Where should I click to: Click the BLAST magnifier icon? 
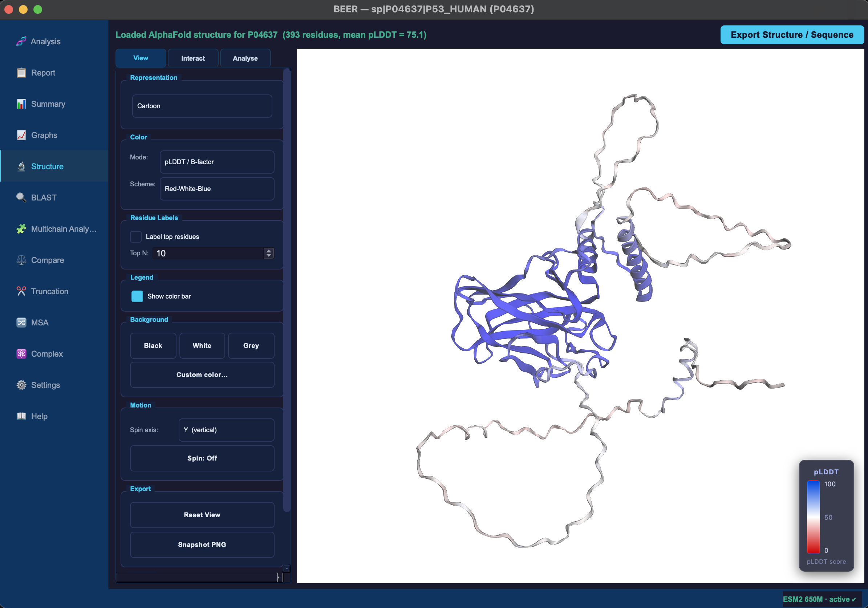[21, 197]
